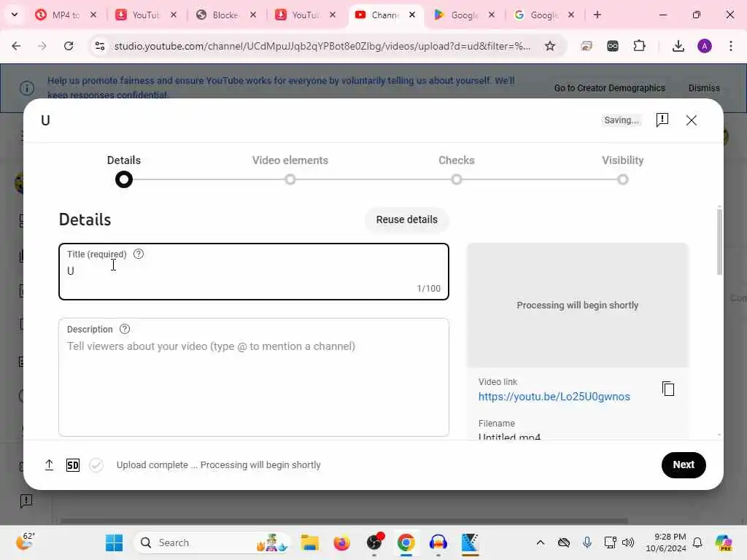Click the dialog vertical scrollbar
The width and height of the screenshot is (747, 560).
pyautogui.click(x=719, y=241)
